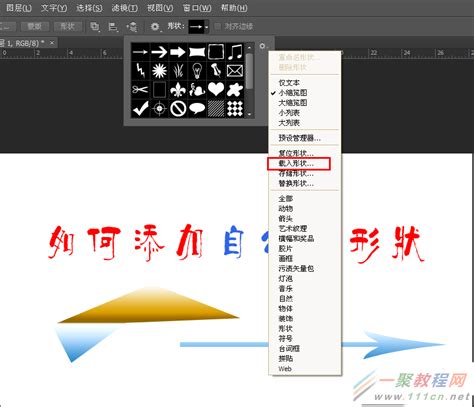This screenshot has width=474, height=407.
Task: Select the checker diamond grid shape
Action: point(235,109)
